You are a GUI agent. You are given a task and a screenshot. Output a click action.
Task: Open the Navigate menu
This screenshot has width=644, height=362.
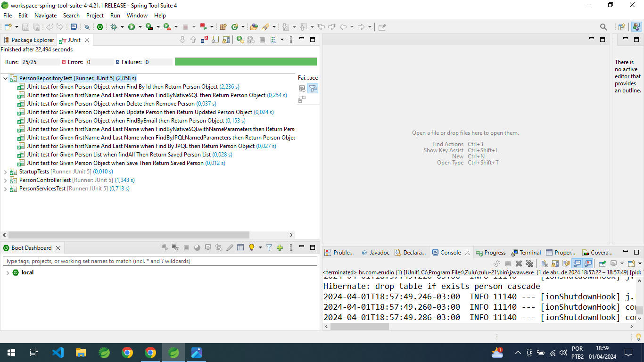pyautogui.click(x=45, y=16)
